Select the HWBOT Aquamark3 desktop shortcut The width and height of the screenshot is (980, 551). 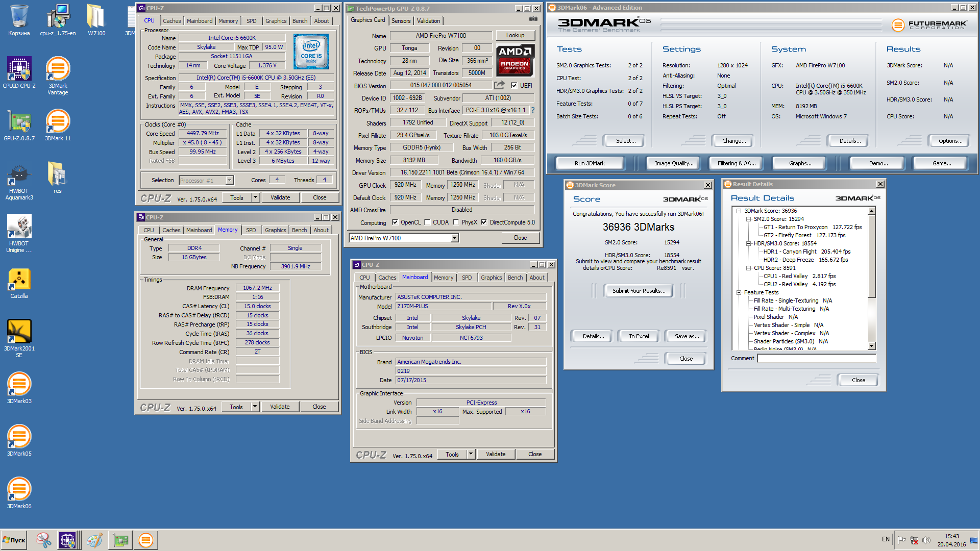coord(19,182)
